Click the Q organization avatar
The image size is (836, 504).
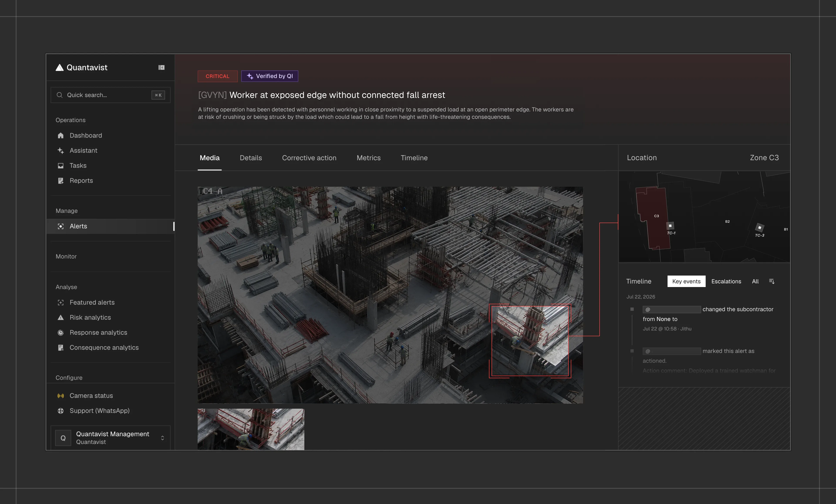click(x=63, y=438)
